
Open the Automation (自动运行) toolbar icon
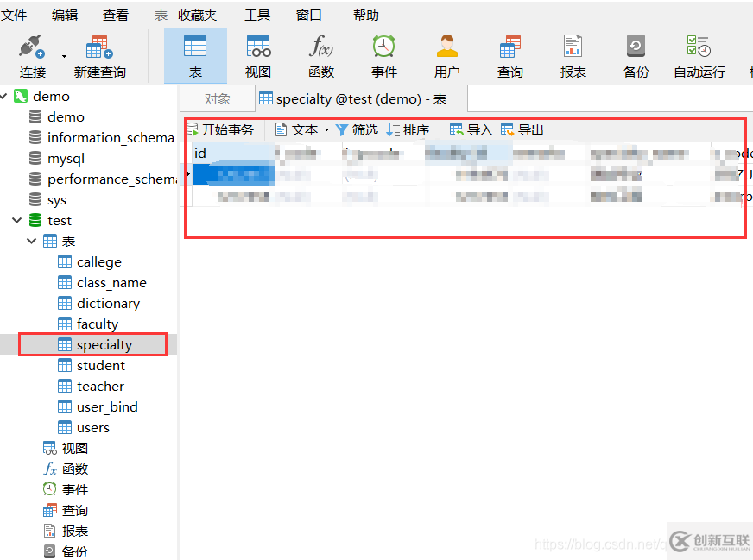[699, 47]
